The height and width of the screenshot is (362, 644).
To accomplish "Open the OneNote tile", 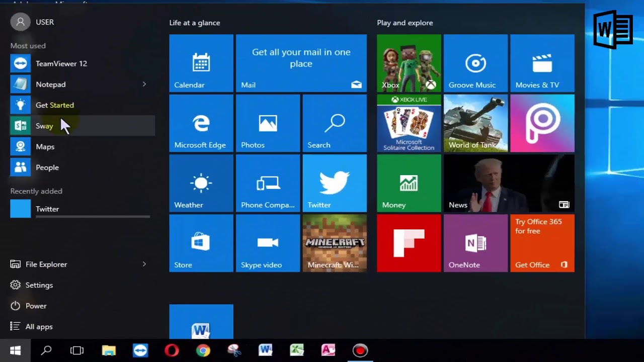I will click(x=475, y=243).
